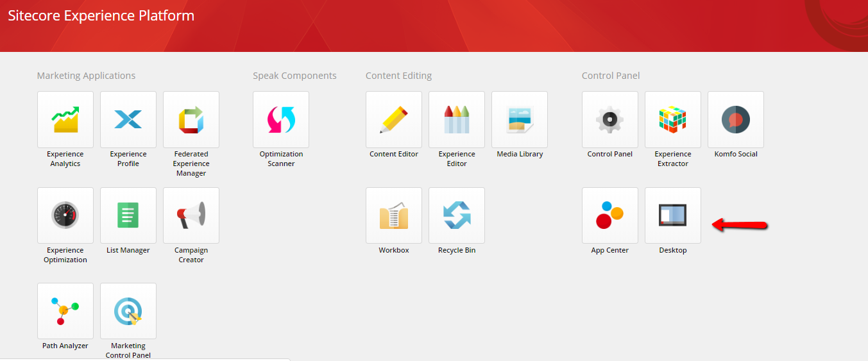
Task: Launch Experience Extractor cube icon
Action: (x=673, y=119)
